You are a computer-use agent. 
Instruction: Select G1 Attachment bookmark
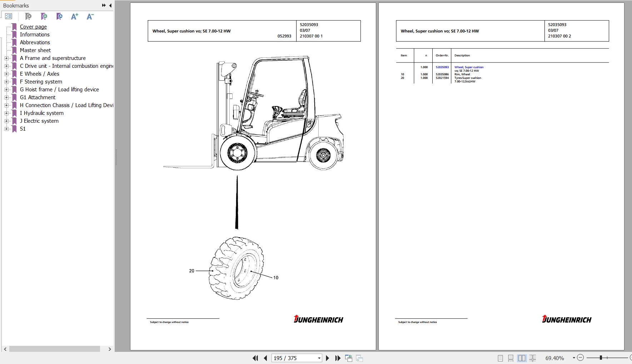coord(38,97)
